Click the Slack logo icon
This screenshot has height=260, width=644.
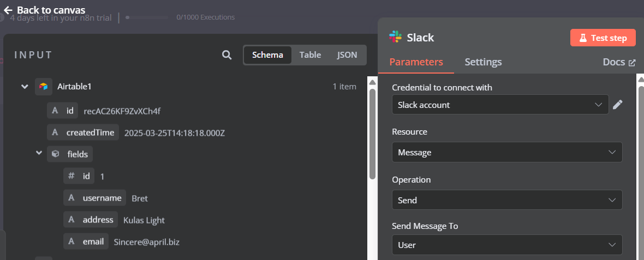click(x=395, y=37)
